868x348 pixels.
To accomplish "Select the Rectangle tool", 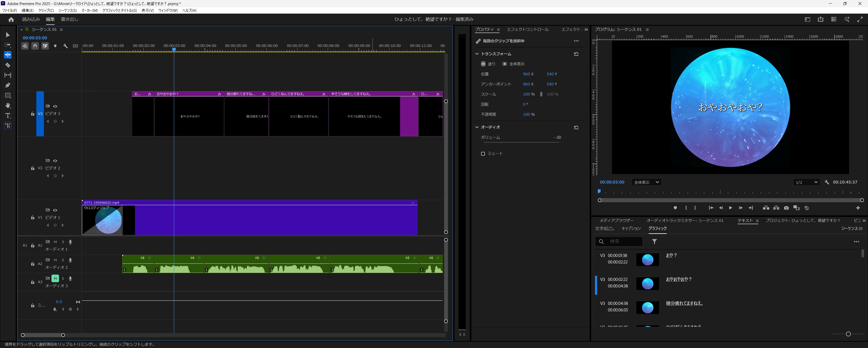I will (x=8, y=95).
